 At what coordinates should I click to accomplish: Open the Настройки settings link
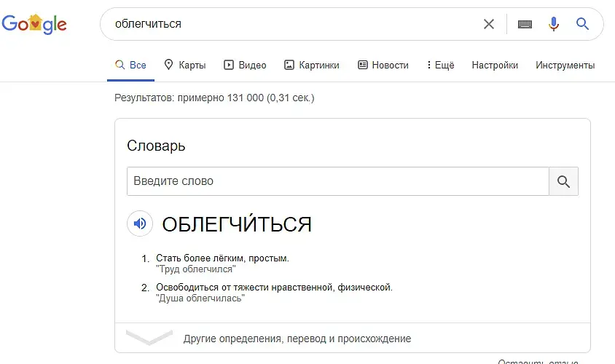(495, 65)
